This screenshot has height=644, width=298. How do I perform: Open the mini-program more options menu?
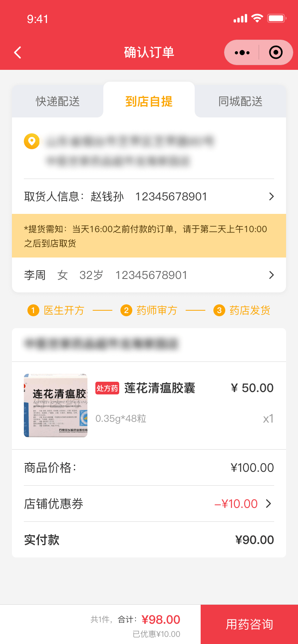click(x=242, y=52)
